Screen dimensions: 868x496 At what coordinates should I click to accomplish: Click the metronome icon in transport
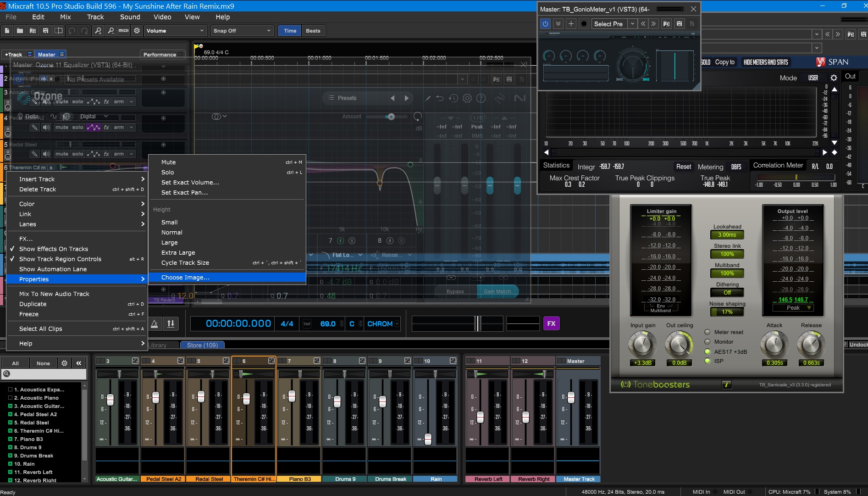(x=155, y=324)
